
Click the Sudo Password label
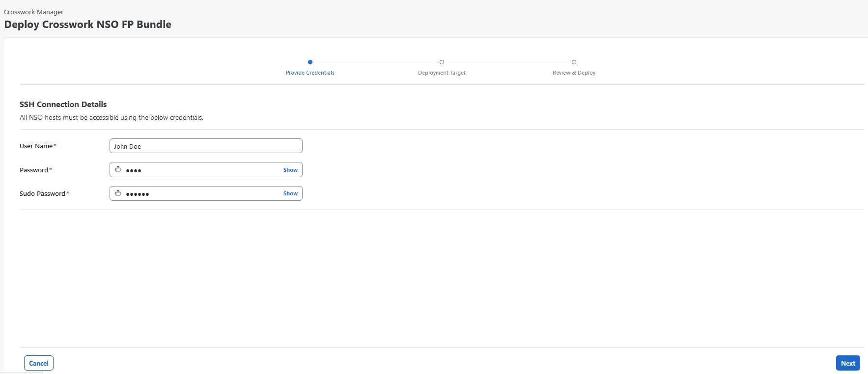click(x=42, y=193)
